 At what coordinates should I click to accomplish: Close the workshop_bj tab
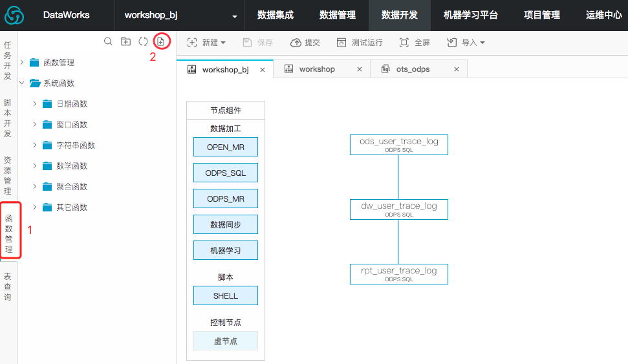pyautogui.click(x=263, y=70)
